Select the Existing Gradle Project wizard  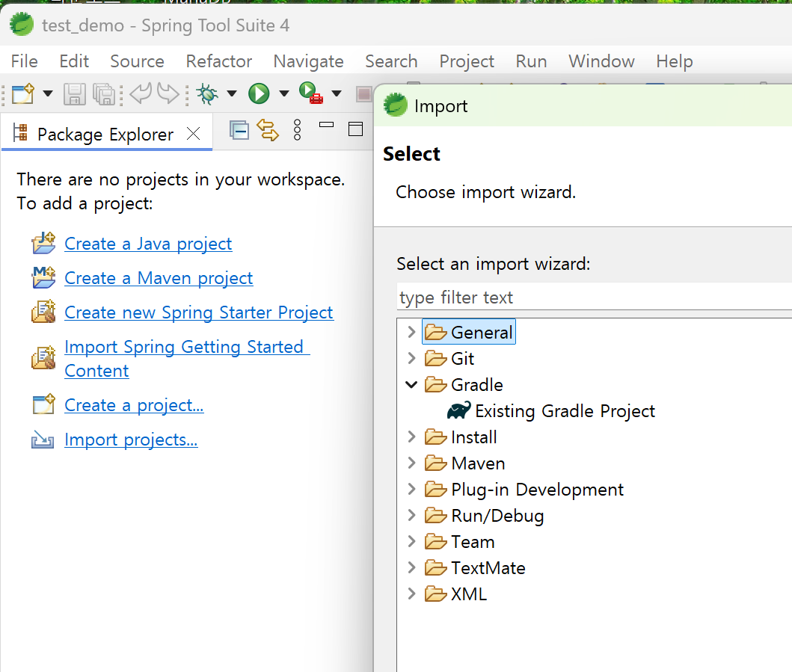coord(565,411)
